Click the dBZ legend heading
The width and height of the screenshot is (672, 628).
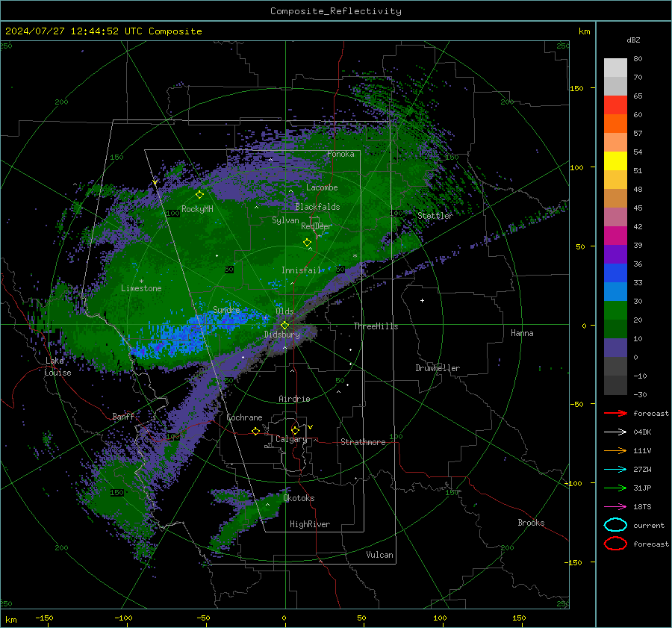(x=633, y=40)
